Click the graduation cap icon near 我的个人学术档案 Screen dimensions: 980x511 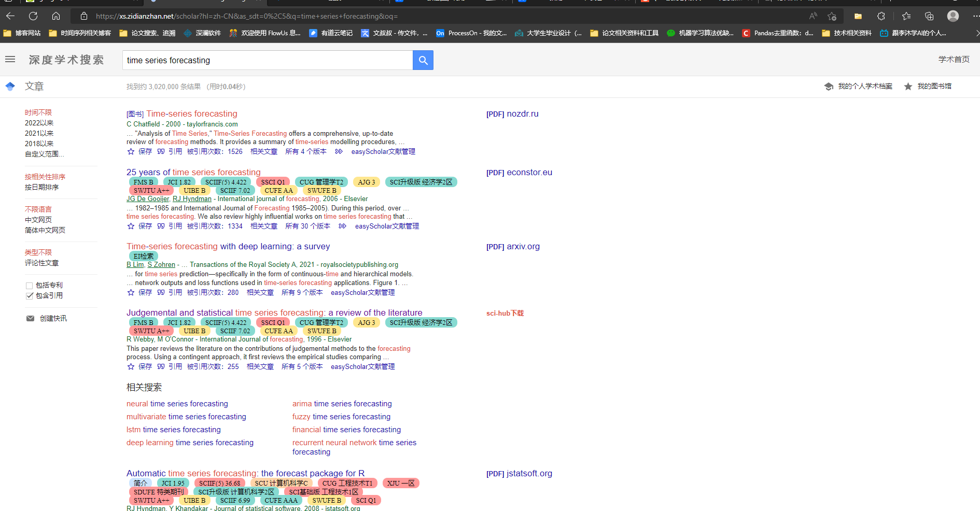829,87
